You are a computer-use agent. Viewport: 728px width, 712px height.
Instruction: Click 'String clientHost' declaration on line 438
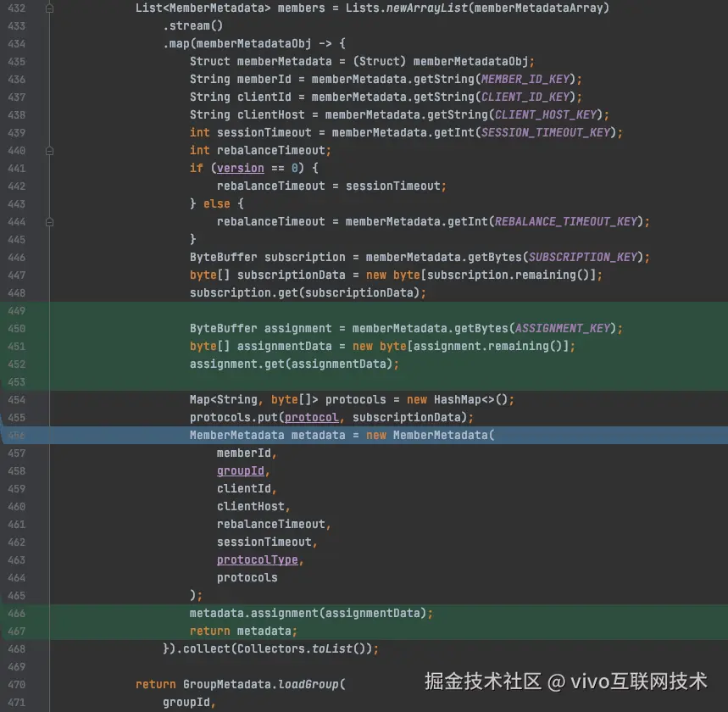click(247, 114)
